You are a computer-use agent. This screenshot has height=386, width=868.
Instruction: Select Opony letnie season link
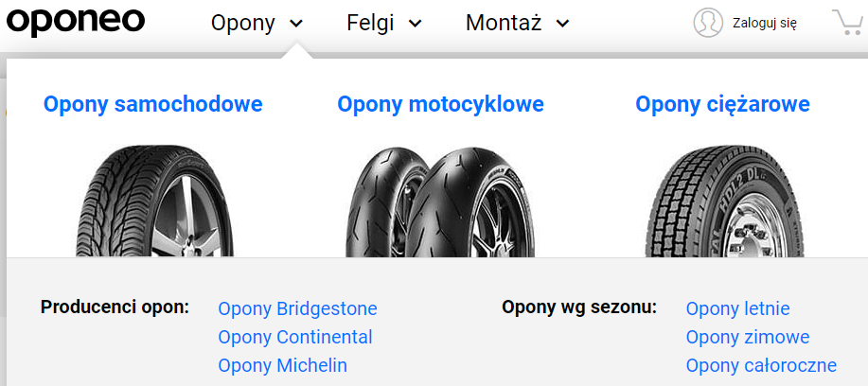737,308
